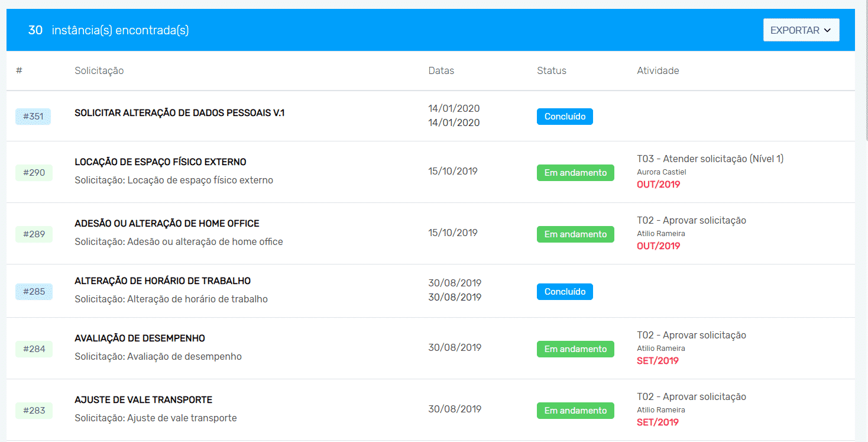Open instance #289 badge

pos(34,234)
